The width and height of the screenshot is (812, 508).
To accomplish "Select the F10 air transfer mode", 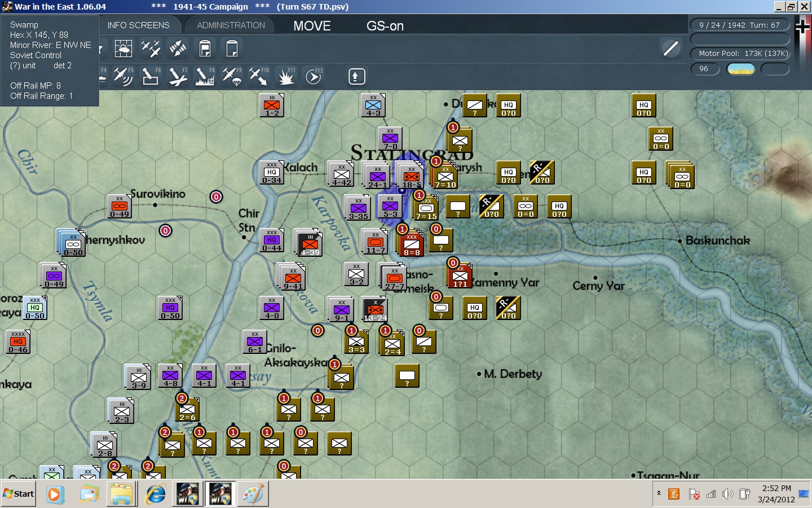I will coord(259,76).
